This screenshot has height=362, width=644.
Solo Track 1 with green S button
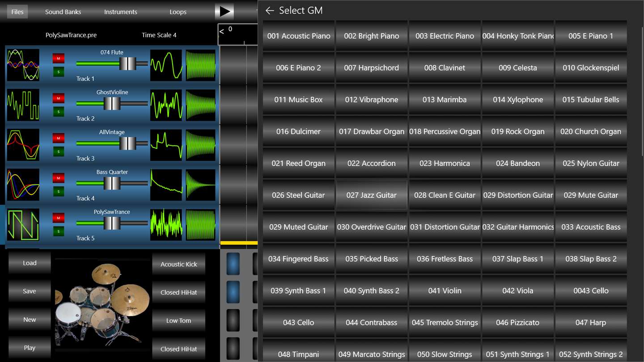[59, 72]
